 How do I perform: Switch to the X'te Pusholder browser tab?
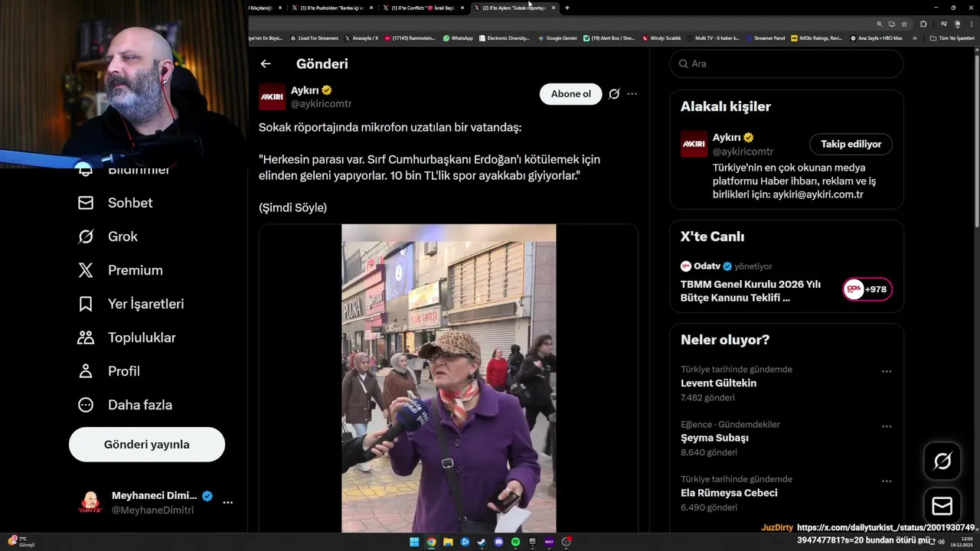pyautogui.click(x=332, y=8)
